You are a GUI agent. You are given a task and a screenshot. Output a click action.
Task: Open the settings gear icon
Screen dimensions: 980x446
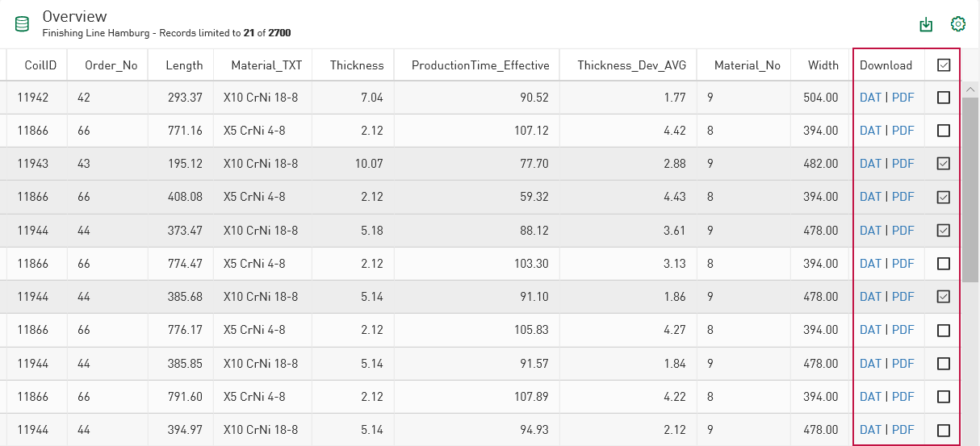pyautogui.click(x=958, y=24)
